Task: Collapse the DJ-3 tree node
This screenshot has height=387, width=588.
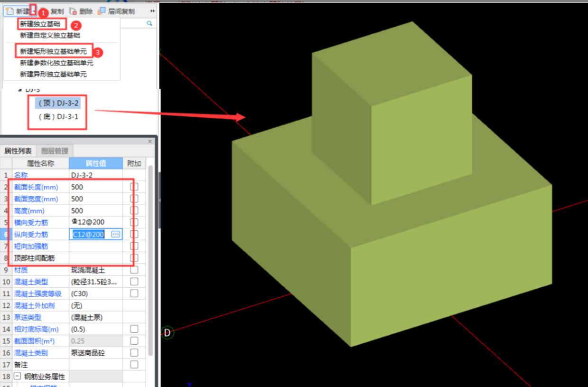Action: tap(20, 89)
